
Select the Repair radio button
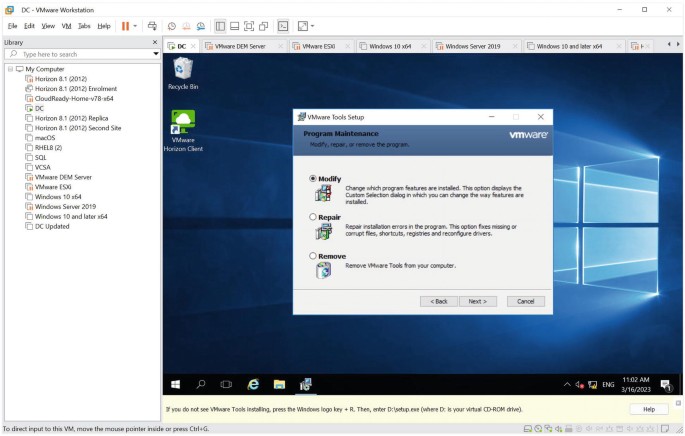[x=313, y=217]
